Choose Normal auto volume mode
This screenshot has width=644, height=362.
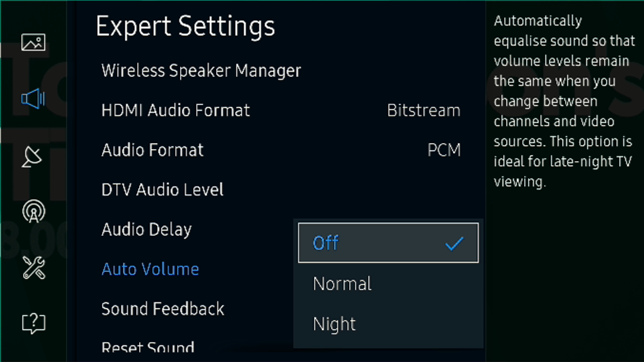point(388,284)
